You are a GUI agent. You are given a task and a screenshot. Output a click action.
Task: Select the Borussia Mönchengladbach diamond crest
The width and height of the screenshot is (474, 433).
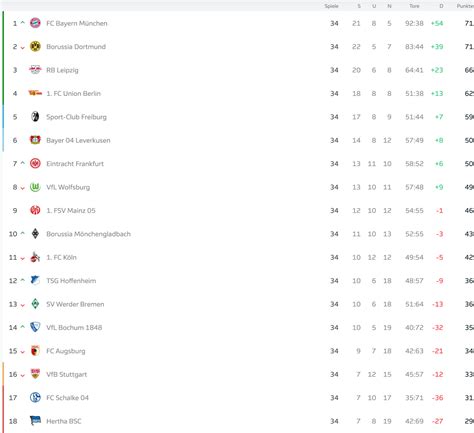(x=35, y=234)
